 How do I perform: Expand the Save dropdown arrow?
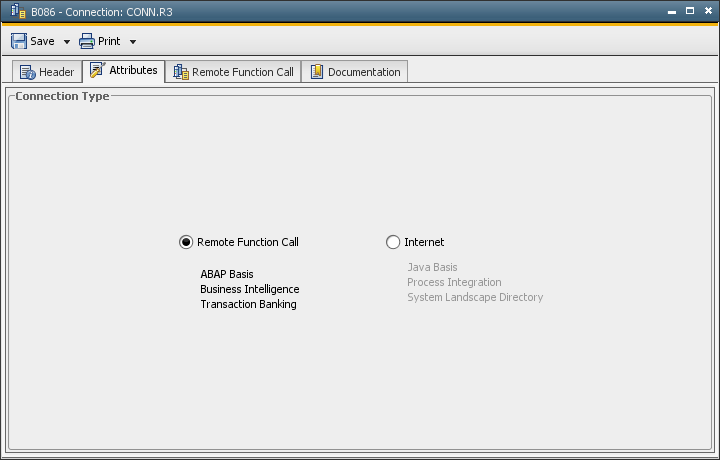point(67,42)
